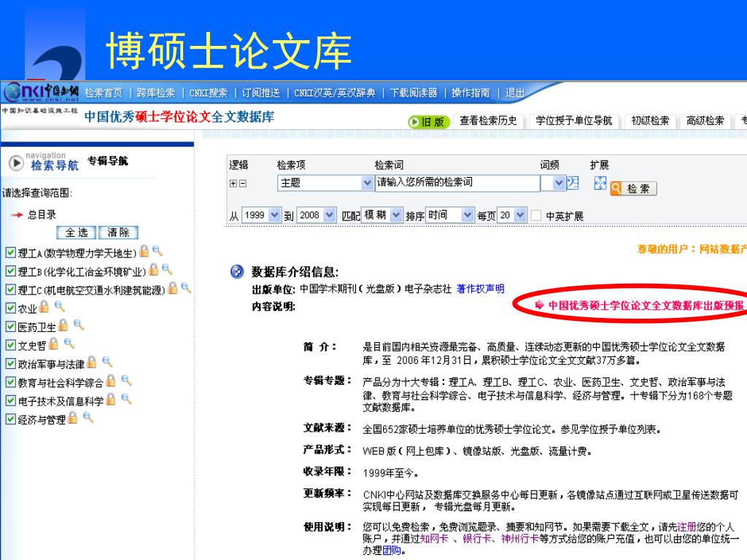This screenshot has width=747, height=560.
Task: Uncheck the 医药卫生 checkbox
Action: point(10,327)
